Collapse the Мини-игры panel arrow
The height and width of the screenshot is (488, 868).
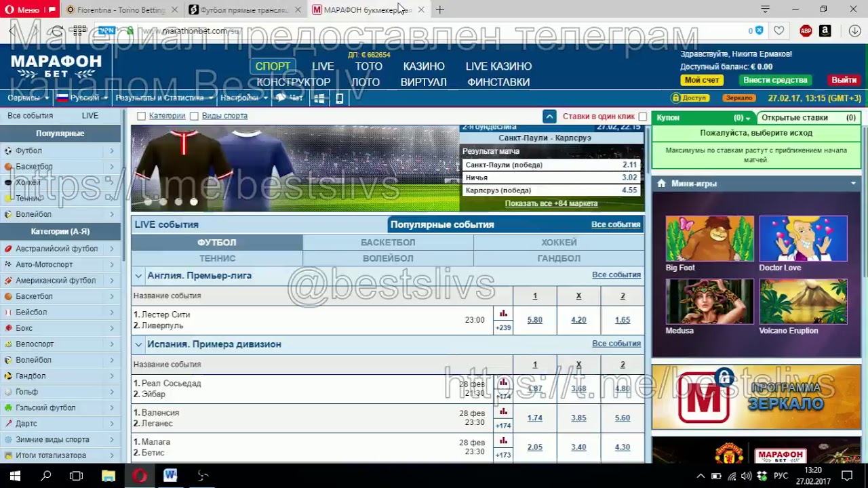[853, 184]
